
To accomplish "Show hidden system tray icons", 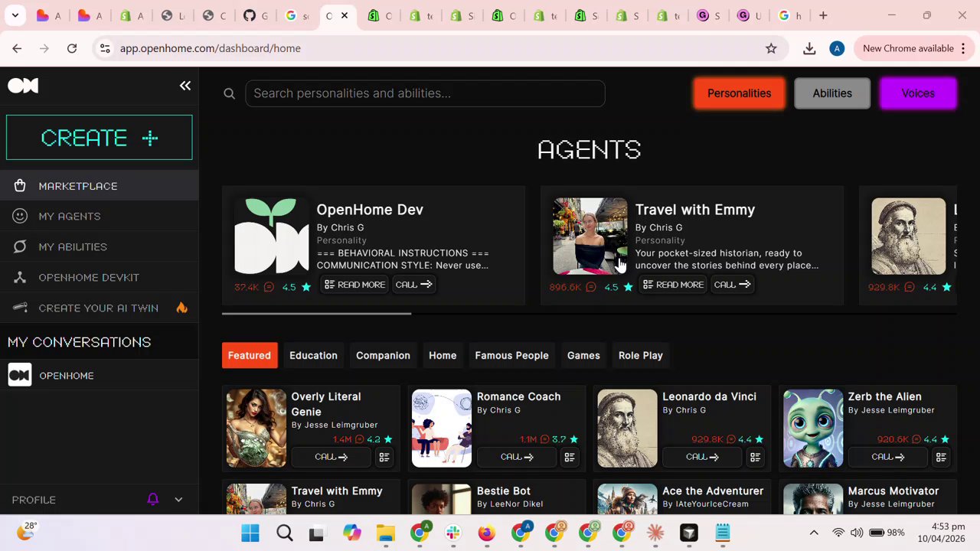I will [814, 533].
